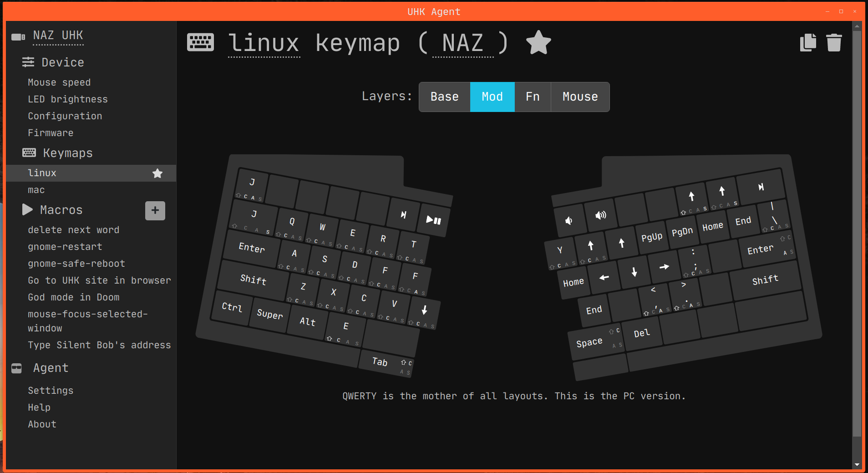Edit the NAZ keymap abbreviation field
868x473 pixels.
[463, 43]
